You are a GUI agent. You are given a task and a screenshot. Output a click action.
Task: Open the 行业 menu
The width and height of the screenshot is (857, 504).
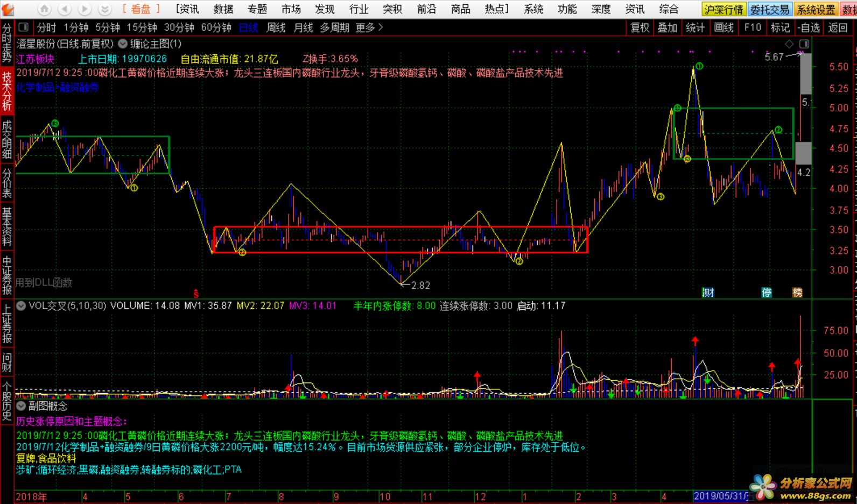(x=359, y=9)
